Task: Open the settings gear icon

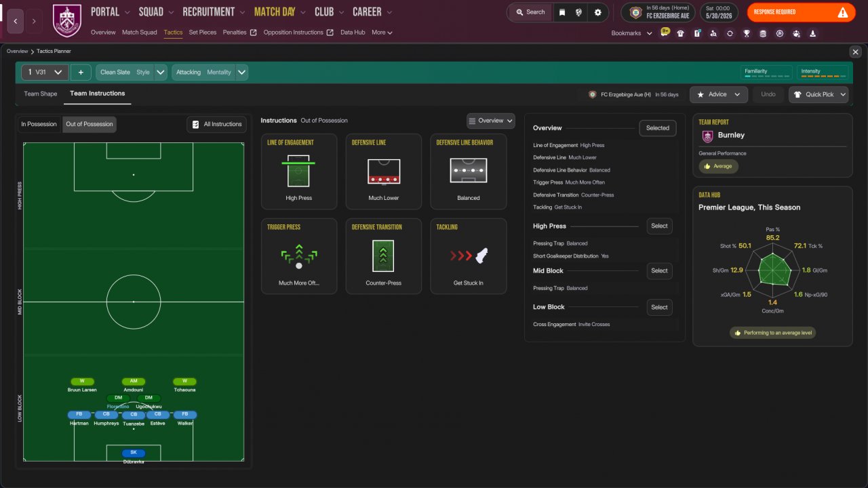Action: tap(597, 12)
